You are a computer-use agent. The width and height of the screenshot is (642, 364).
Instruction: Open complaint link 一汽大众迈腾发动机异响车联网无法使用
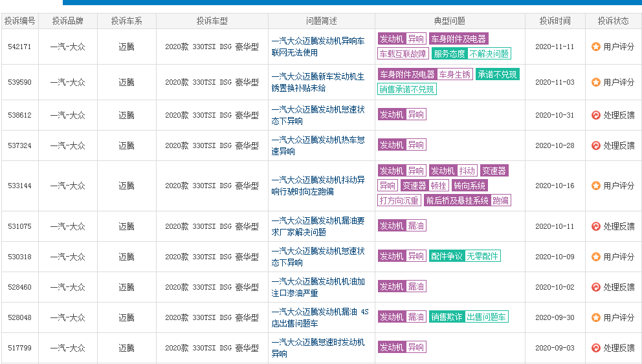pos(318,47)
